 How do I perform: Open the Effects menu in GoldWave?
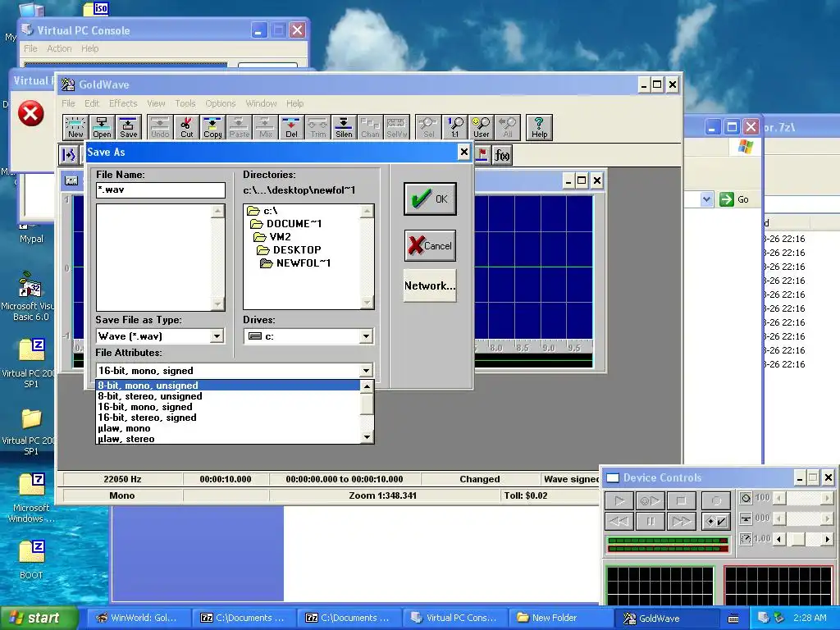point(123,103)
